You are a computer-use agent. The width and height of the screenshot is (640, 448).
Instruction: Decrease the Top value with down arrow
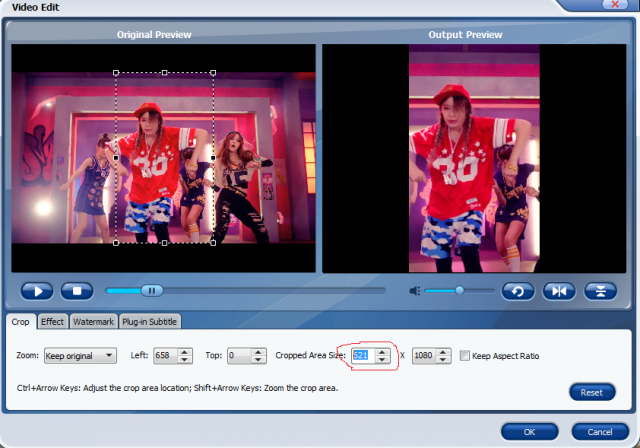coord(258,359)
